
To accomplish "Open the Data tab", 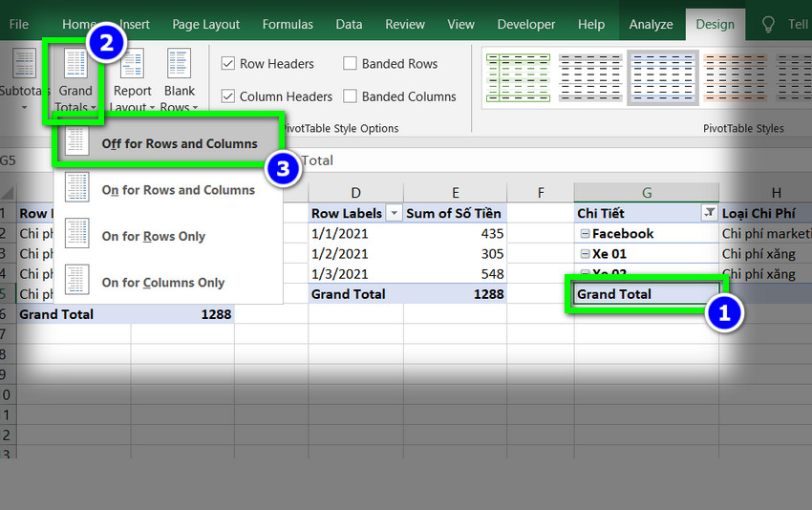I will click(349, 24).
